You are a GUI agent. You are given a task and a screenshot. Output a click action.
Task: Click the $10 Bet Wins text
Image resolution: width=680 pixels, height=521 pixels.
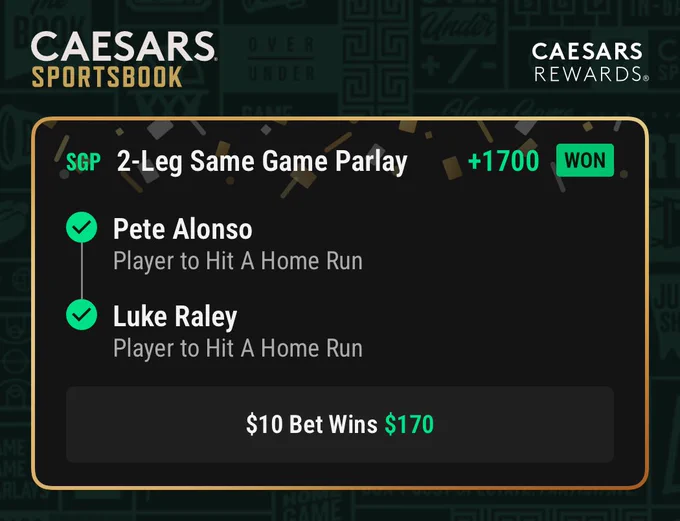[x=311, y=424]
